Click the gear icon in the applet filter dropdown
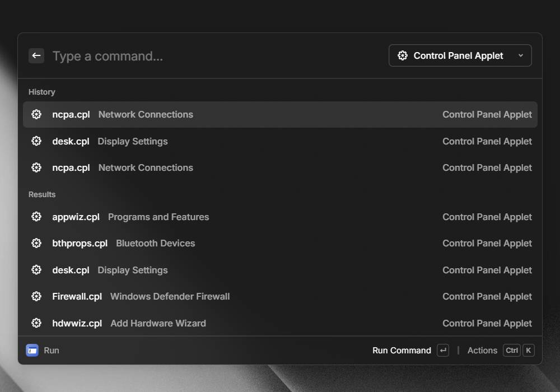This screenshot has height=392, width=560. (x=402, y=55)
